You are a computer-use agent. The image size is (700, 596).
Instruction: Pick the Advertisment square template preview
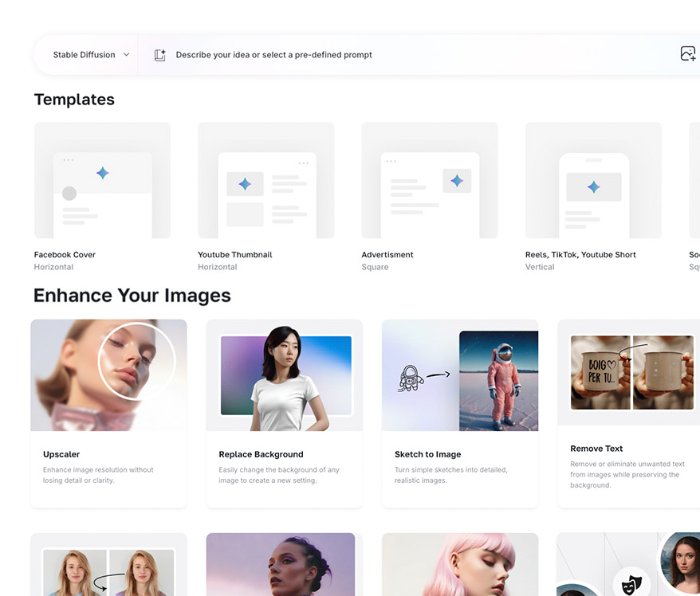[x=430, y=180]
